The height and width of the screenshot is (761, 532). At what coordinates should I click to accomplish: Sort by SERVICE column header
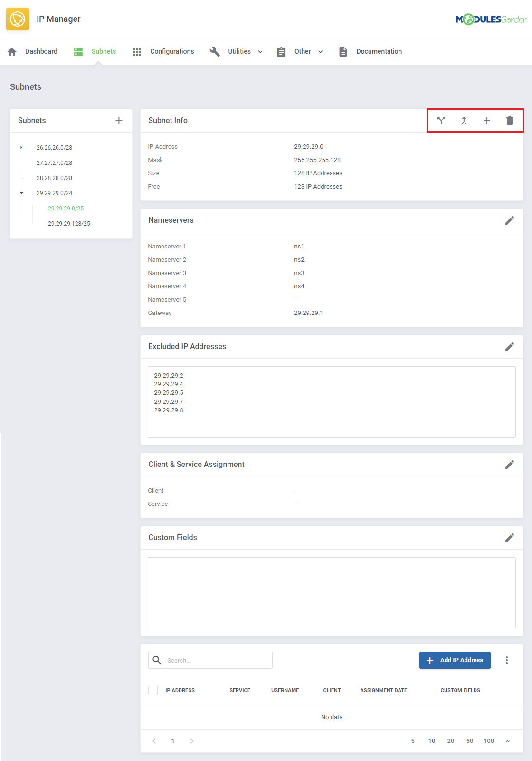point(240,691)
